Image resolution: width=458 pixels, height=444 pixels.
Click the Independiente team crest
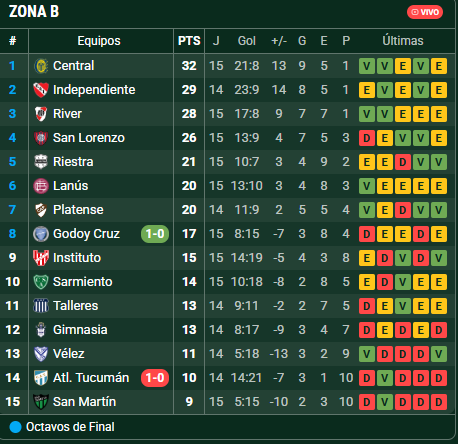tap(41, 90)
